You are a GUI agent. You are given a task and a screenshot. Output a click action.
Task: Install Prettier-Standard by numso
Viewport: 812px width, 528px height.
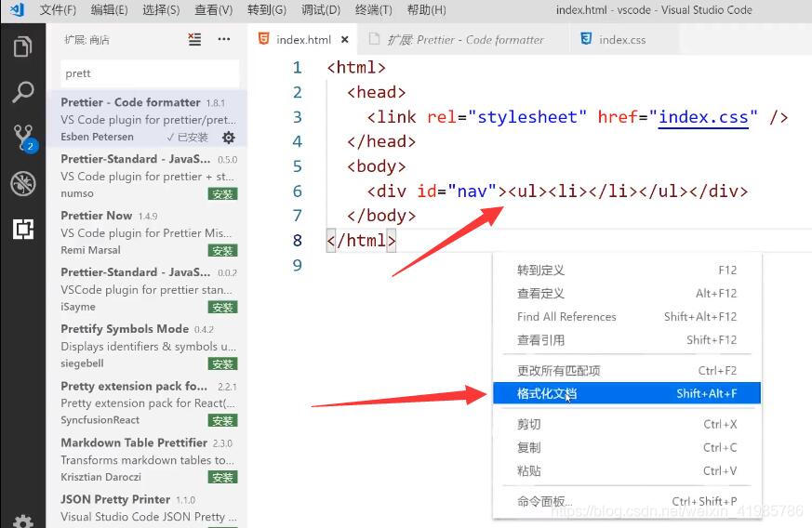coord(222,194)
